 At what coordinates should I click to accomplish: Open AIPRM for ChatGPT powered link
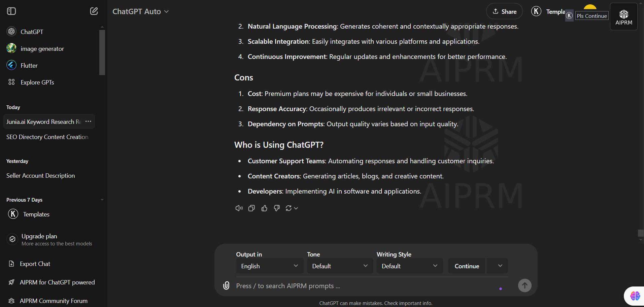click(x=57, y=282)
